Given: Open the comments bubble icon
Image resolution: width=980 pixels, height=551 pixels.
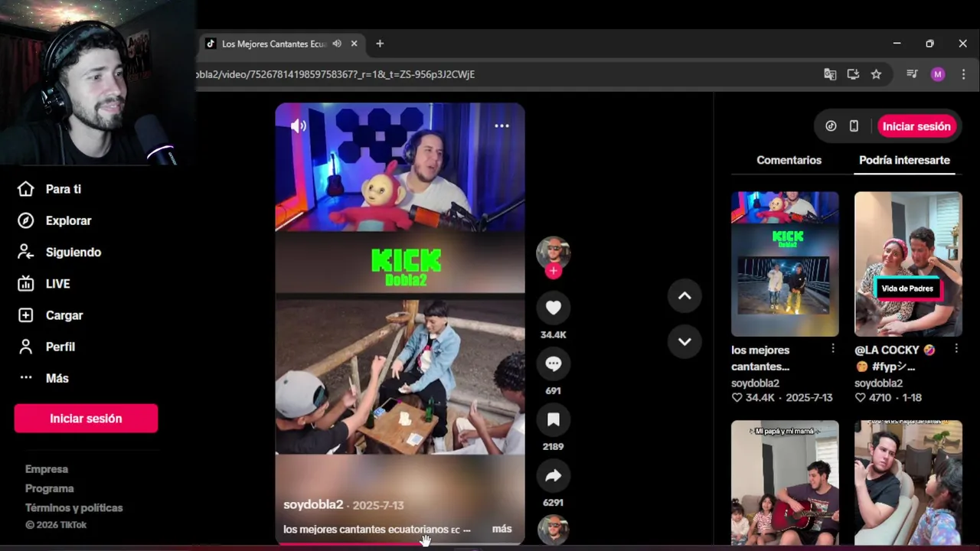Looking at the screenshot, I should coord(554,364).
